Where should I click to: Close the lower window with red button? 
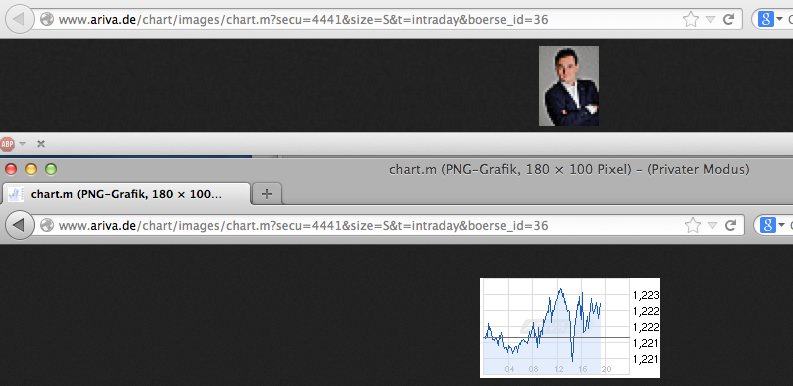pos(11,169)
